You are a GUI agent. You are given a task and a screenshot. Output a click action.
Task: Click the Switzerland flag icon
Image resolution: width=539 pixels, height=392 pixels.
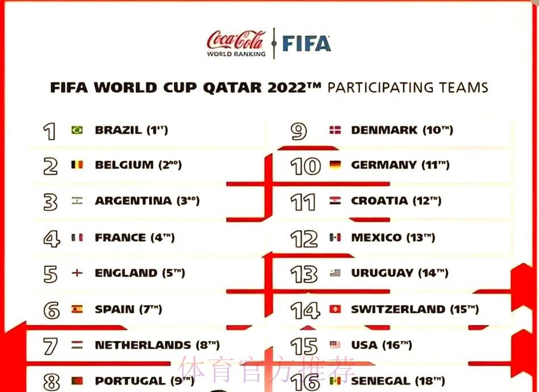click(335, 309)
